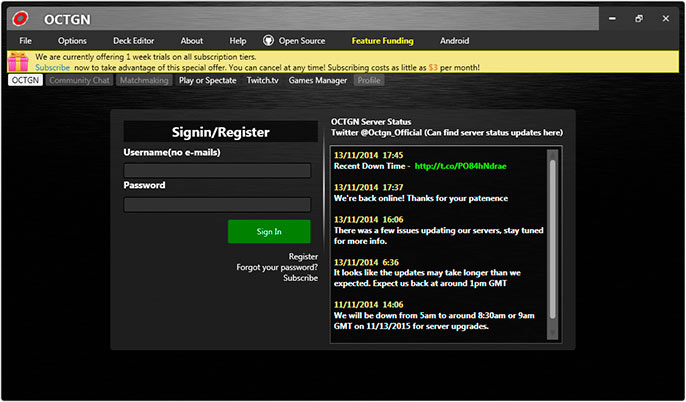Click the 13/11/2014 17:45 timestamp
686x402 pixels.
click(x=368, y=155)
